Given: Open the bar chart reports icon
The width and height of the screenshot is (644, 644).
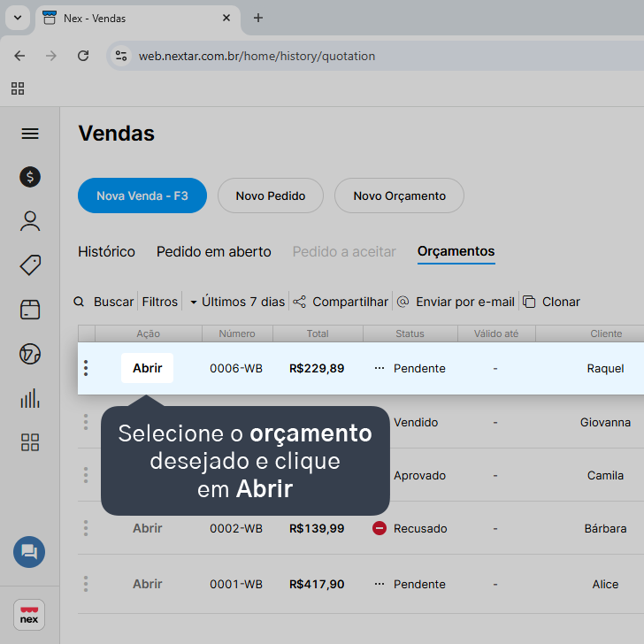Looking at the screenshot, I should (x=30, y=398).
